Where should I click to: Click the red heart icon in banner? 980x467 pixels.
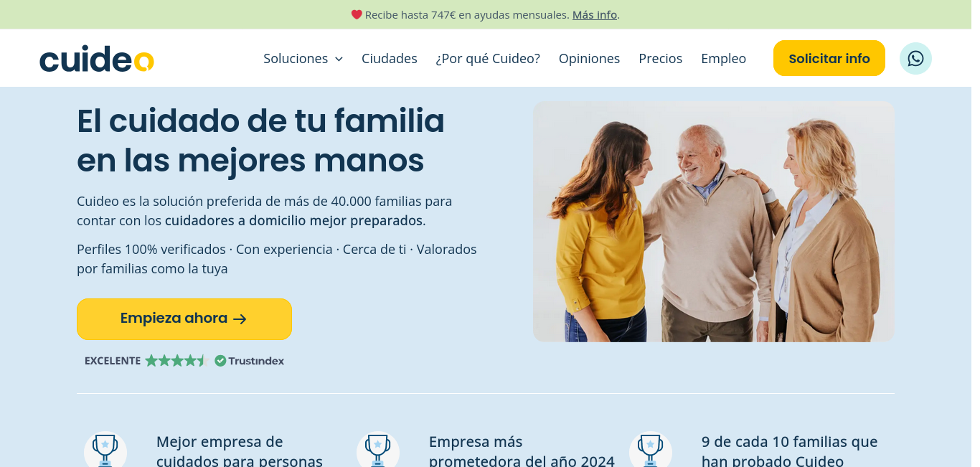[x=357, y=14]
